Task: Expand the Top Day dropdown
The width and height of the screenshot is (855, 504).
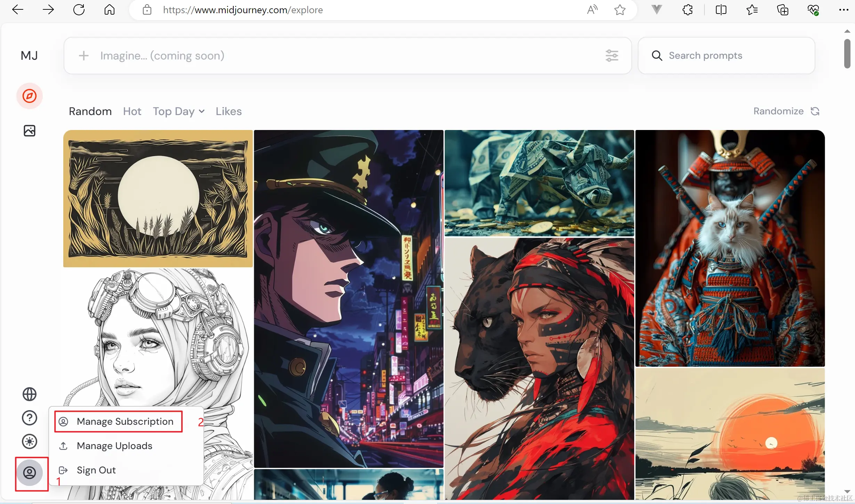Action: 179,111
